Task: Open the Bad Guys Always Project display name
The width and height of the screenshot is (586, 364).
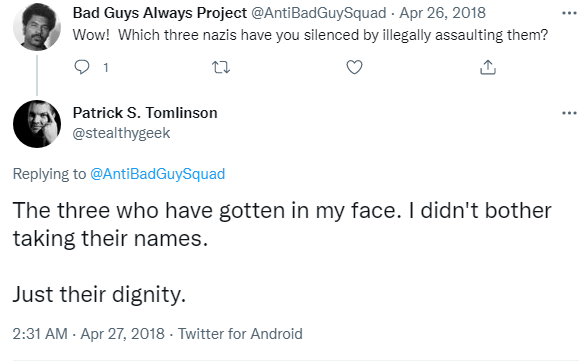Action: coord(160,13)
